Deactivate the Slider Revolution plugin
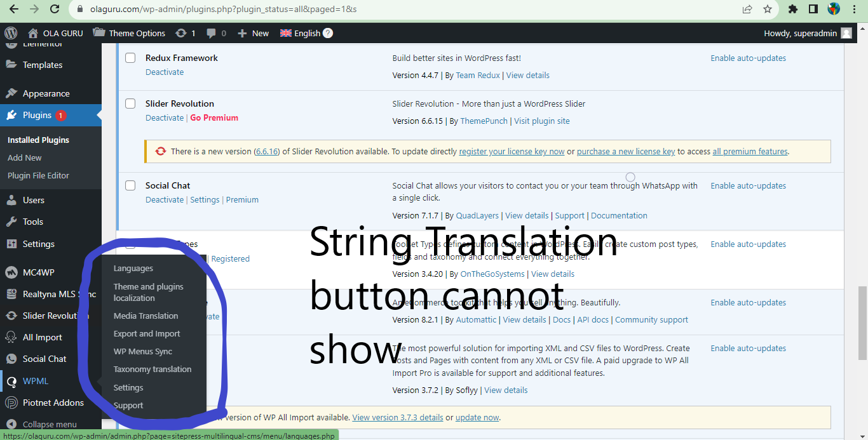 [x=165, y=117]
